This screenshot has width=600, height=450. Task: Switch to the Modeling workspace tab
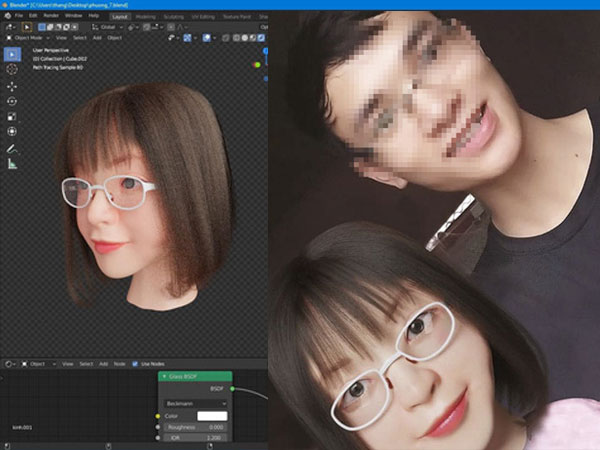pyautogui.click(x=146, y=17)
